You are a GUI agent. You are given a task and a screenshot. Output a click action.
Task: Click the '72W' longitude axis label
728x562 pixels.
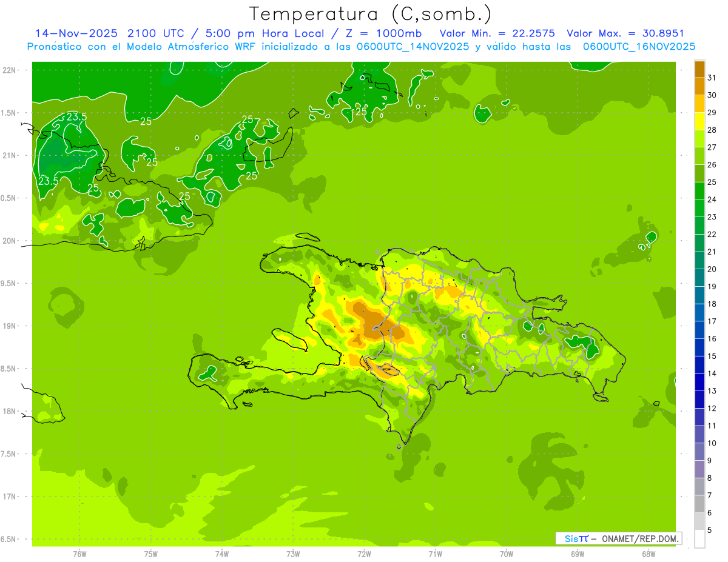tap(364, 554)
